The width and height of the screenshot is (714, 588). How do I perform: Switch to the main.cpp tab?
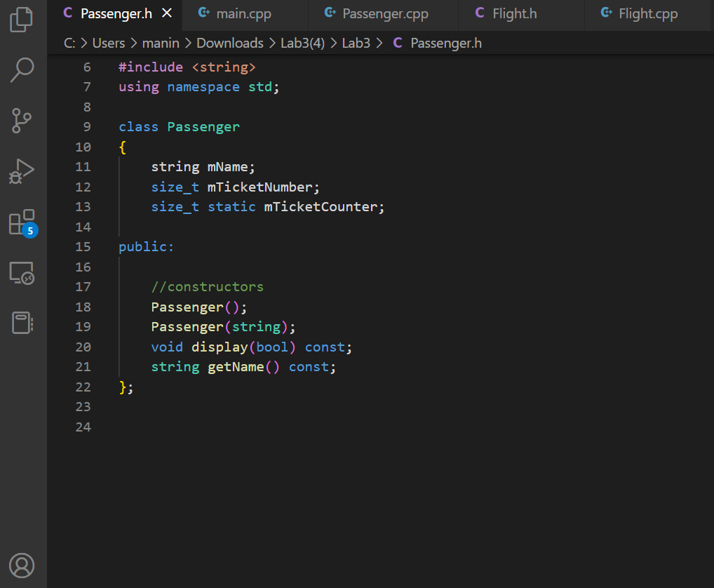pos(244,13)
